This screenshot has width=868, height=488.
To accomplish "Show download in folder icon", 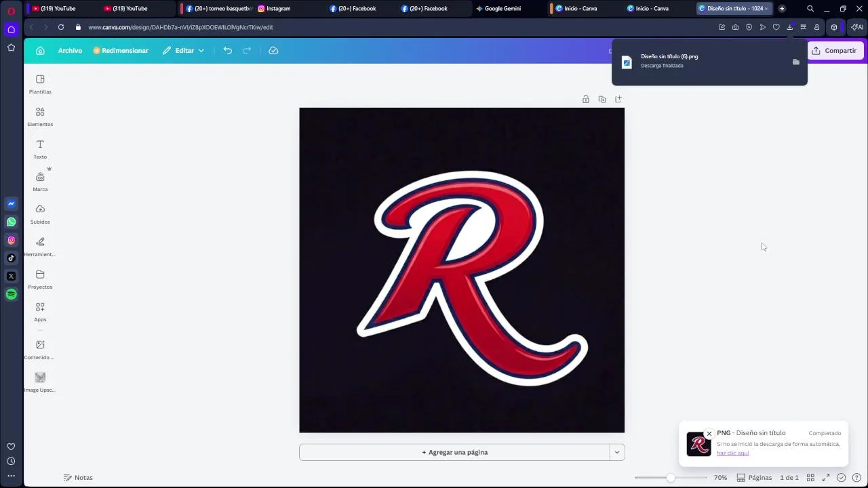I will (796, 62).
